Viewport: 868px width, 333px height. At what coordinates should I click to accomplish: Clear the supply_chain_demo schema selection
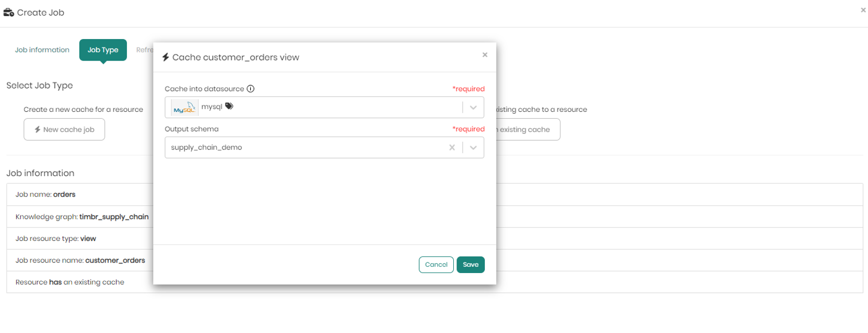coord(452,148)
